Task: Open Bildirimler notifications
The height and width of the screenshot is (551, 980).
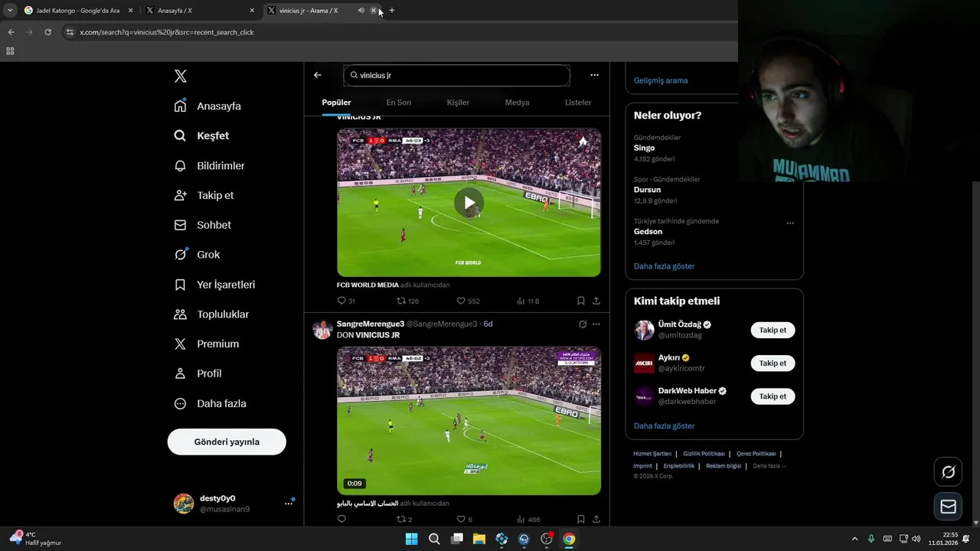Action: [210, 165]
